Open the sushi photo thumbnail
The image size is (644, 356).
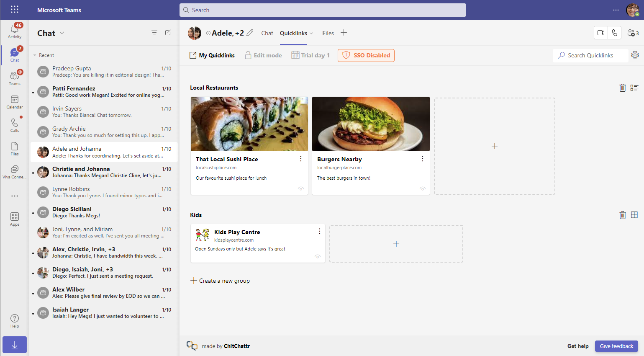[249, 124]
